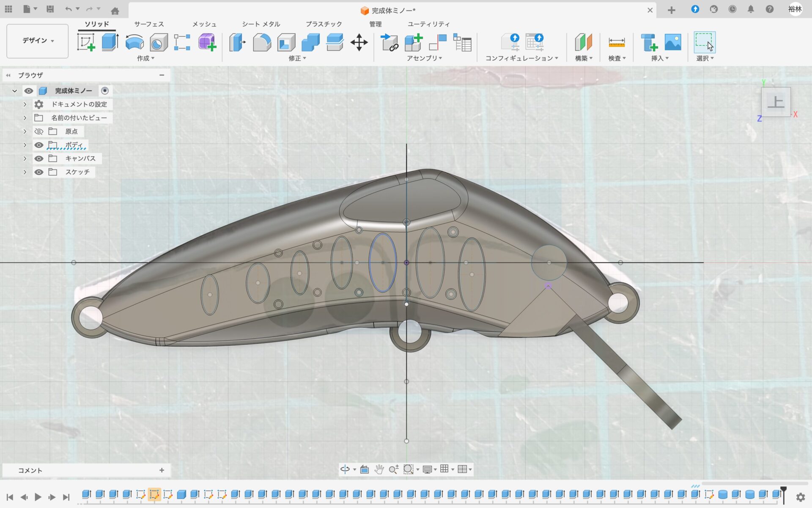Hide the ボディ folder visibility
This screenshot has height=508, width=812.
[x=39, y=145]
